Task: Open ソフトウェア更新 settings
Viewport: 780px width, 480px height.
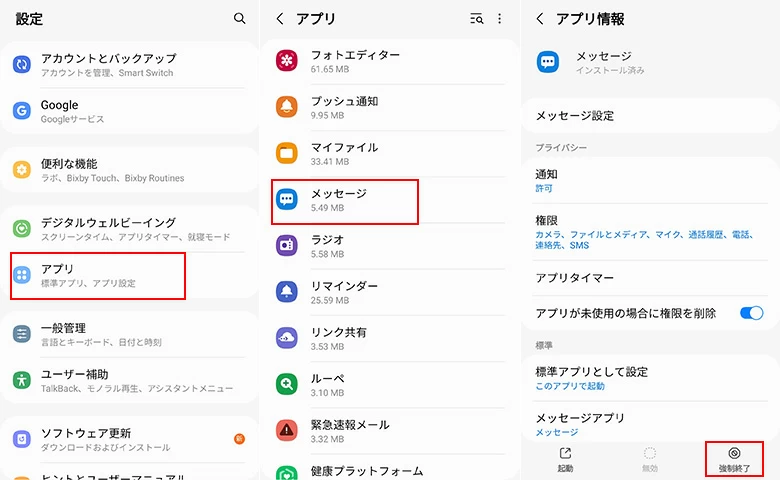Action: tap(129, 439)
